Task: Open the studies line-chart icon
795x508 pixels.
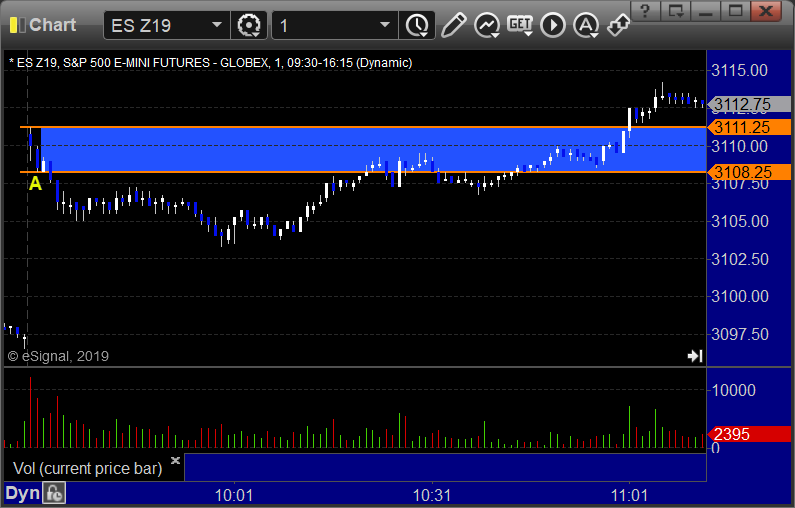Action: [x=487, y=25]
